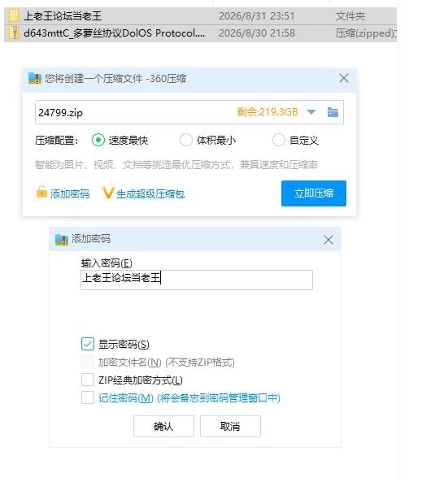This screenshot has height=482, width=448.
Task: Select the 体积最小 compression option
Action: click(x=186, y=140)
